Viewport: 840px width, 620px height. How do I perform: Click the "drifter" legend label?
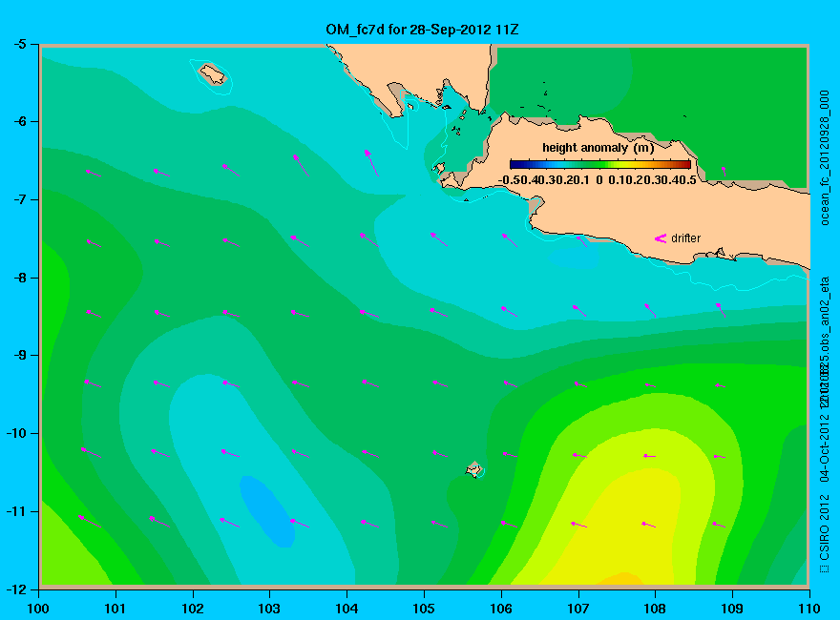685,238
